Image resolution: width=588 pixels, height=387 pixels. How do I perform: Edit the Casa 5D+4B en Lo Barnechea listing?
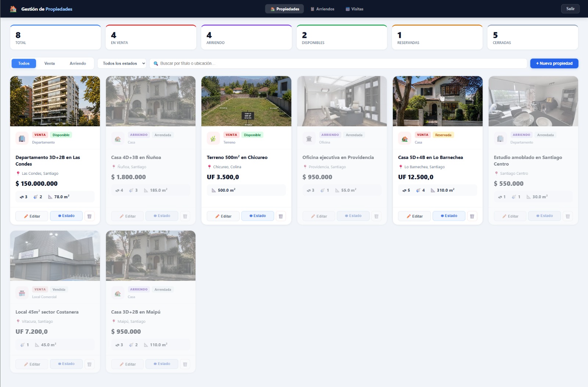tap(415, 216)
